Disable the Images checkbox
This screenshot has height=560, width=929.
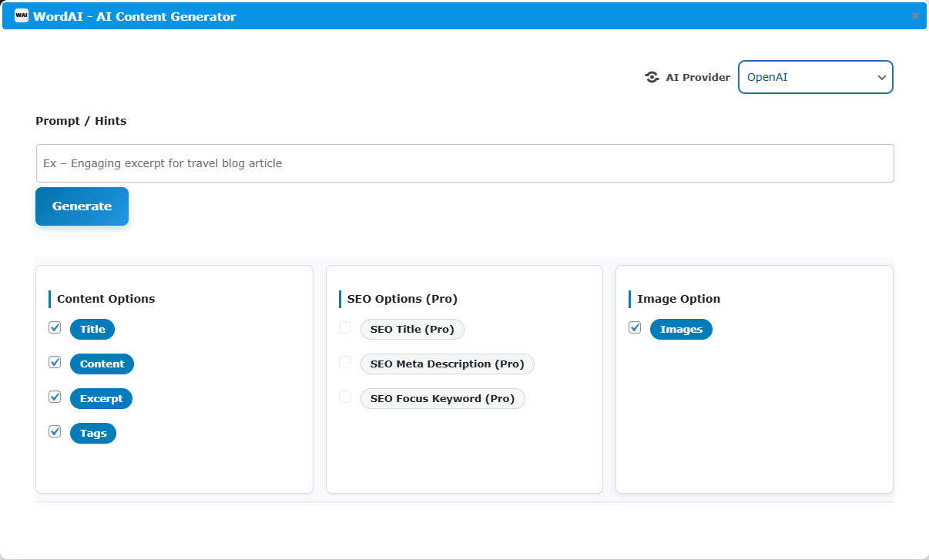tap(635, 327)
